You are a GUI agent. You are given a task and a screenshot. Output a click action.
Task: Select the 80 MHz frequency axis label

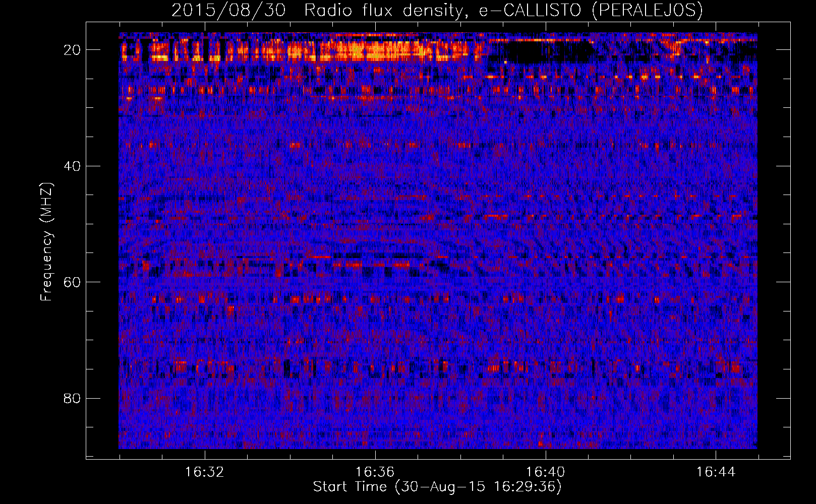(x=73, y=399)
